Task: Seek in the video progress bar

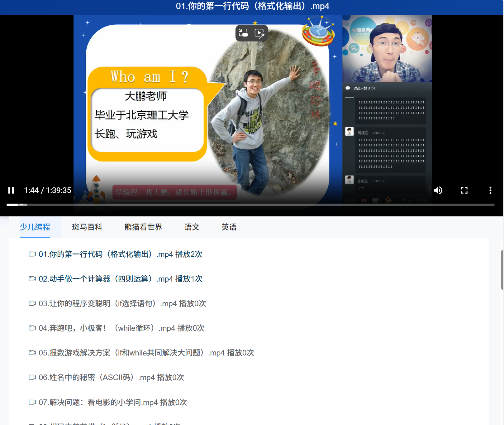Action: [250, 205]
